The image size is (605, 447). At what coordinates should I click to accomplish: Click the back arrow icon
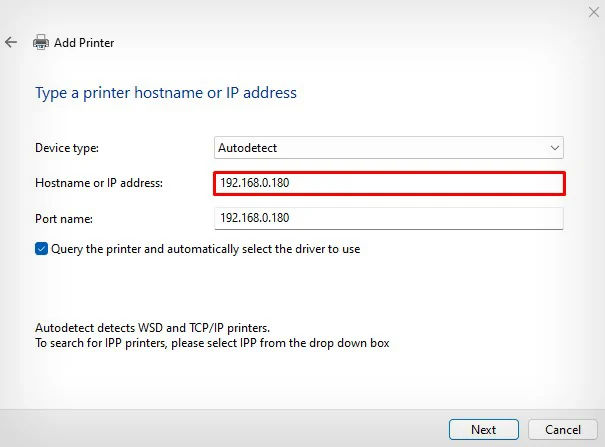(11, 43)
